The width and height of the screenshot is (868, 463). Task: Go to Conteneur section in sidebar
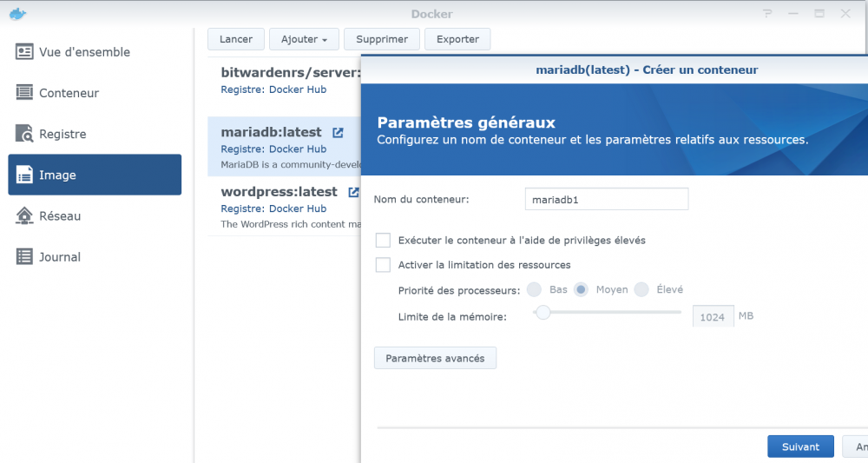pyautogui.click(x=95, y=93)
